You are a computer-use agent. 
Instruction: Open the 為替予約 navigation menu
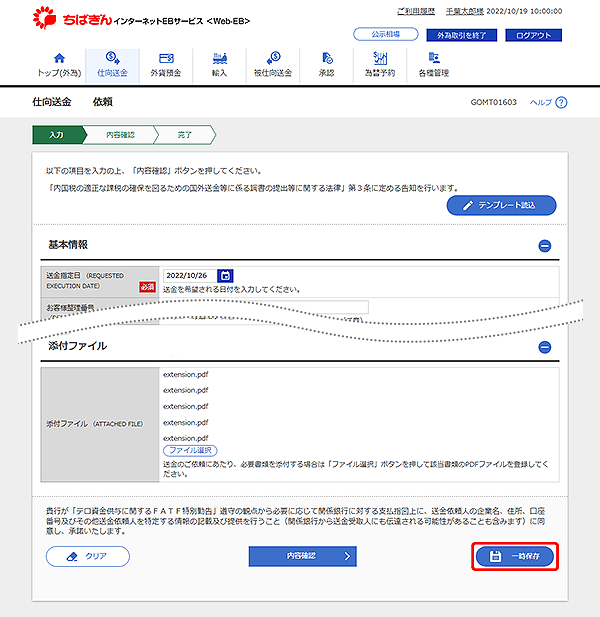click(x=380, y=65)
